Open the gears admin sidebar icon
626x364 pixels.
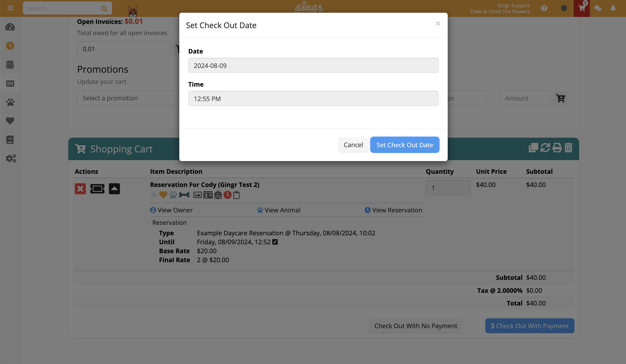pyautogui.click(x=11, y=158)
